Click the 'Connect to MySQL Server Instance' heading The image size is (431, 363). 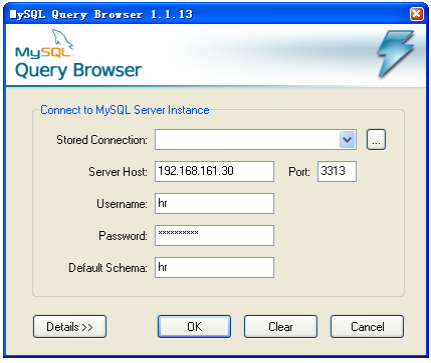coord(125,110)
